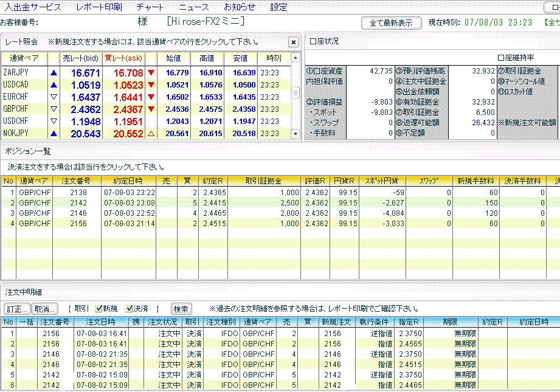Image resolution: width=560 pixels, height=392 pixels.
Task: Click the 取引証拠金 header in positions list
Action: point(264,181)
